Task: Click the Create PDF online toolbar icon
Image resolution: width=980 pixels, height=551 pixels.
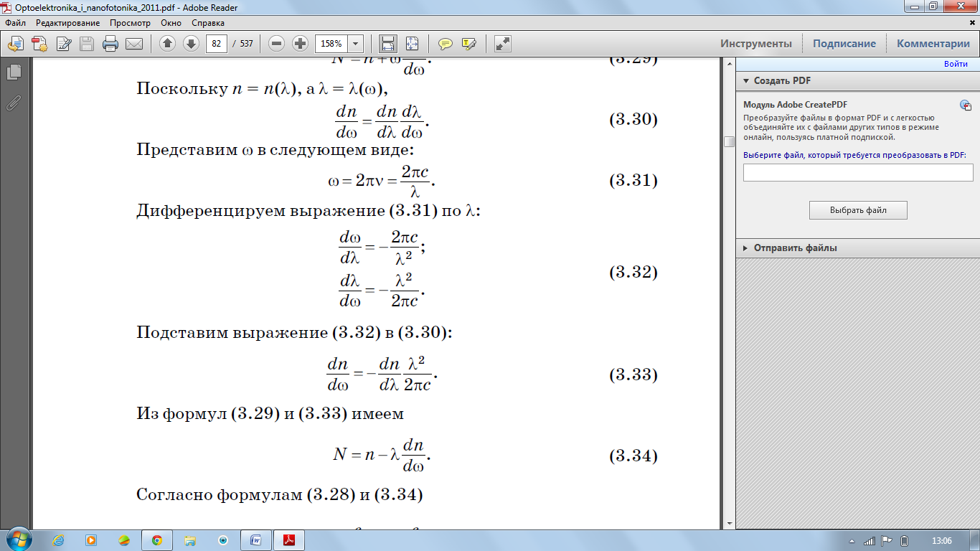Action: (x=39, y=44)
